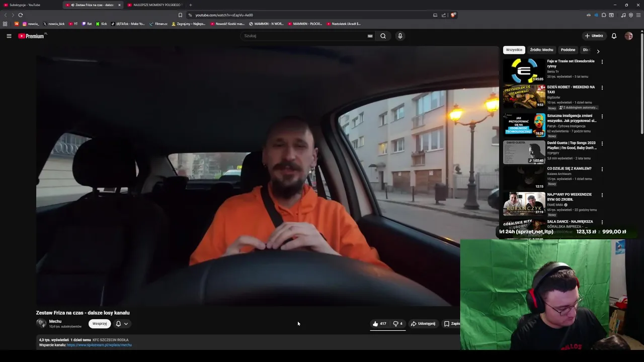Save video with Zapisz bookmark button
The image size is (644, 362).
point(452,324)
